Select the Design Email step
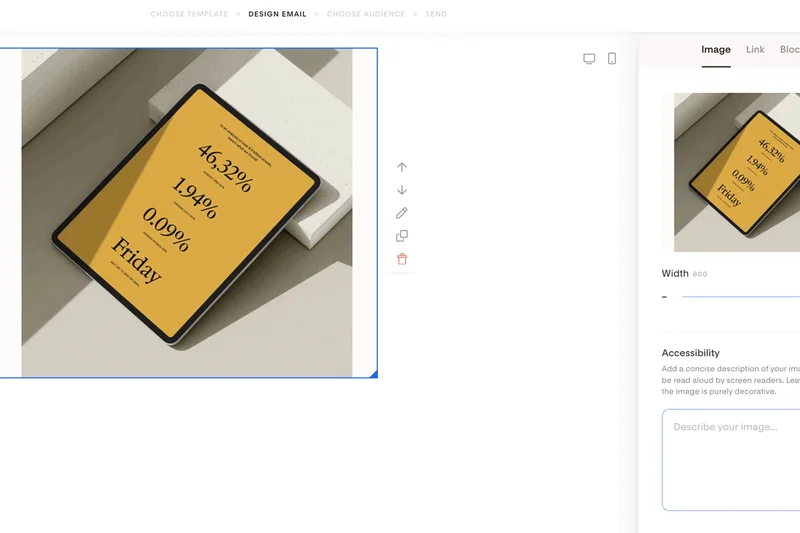Image resolution: width=800 pixels, height=533 pixels. pos(277,14)
